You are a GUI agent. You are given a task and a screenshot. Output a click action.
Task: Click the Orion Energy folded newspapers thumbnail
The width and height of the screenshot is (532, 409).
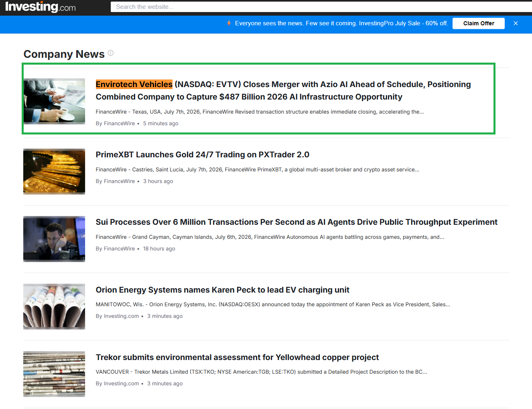[x=54, y=307]
